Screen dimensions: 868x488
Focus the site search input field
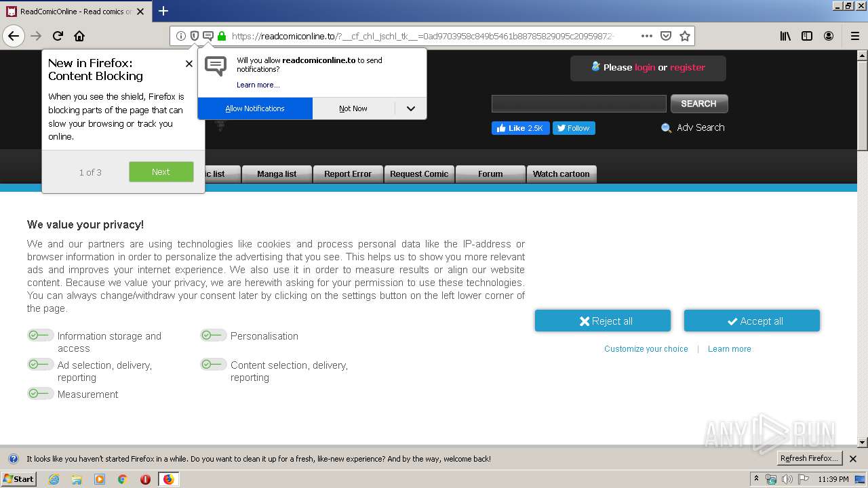coord(579,104)
